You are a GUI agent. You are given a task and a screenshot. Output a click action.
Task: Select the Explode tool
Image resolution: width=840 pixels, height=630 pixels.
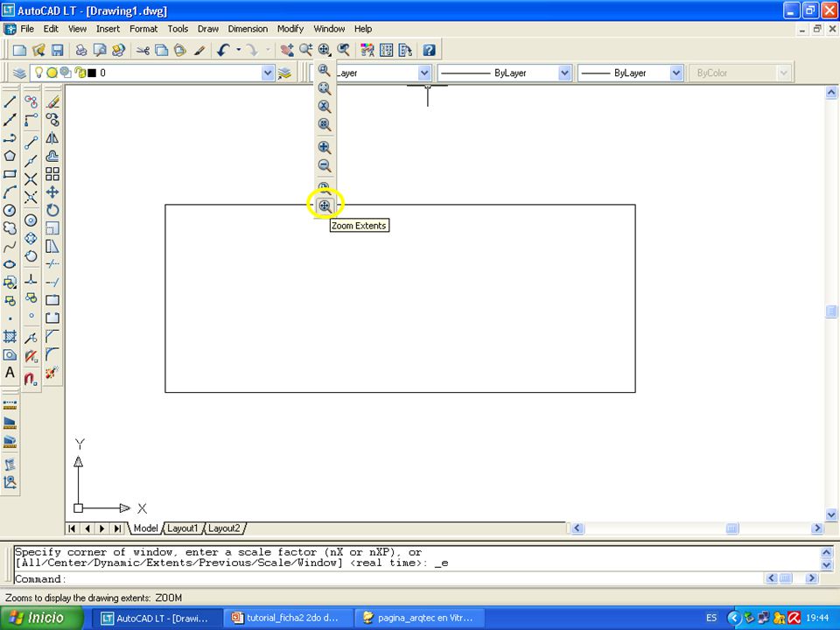click(52, 373)
